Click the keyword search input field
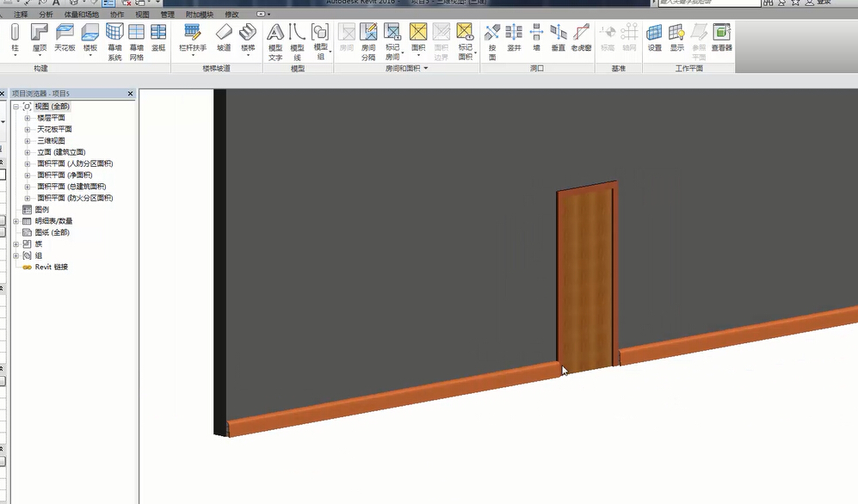Screen dimensions: 858x504 coord(709,3)
